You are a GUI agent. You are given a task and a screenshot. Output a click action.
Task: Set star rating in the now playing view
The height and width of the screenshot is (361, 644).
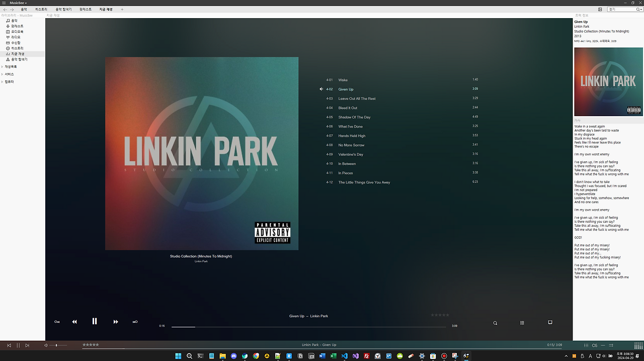point(440,315)
